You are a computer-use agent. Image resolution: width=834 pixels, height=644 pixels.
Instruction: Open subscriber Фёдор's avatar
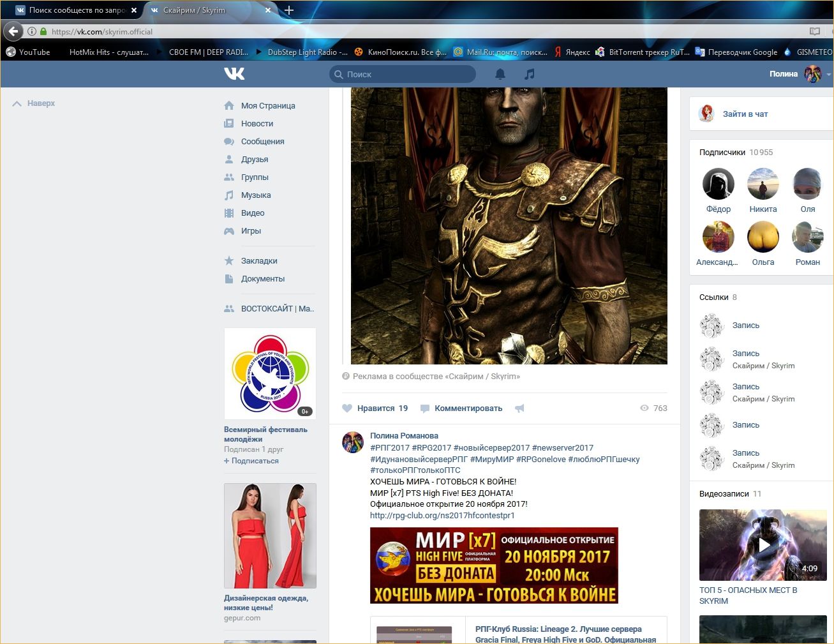[x=718, y=184]
